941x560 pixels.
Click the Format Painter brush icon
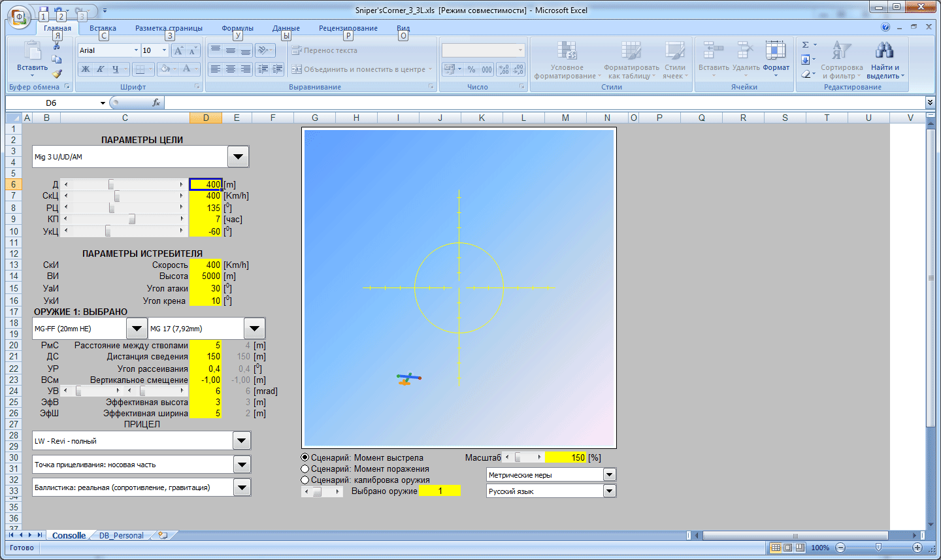[x=57, y=74]
